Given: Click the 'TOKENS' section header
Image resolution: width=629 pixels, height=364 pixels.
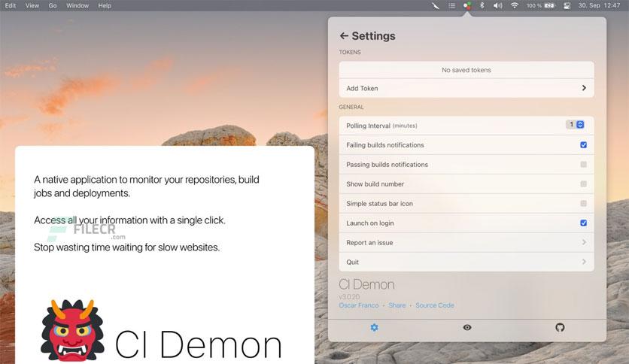Looking at the screenshot, I should click(350, 52).
